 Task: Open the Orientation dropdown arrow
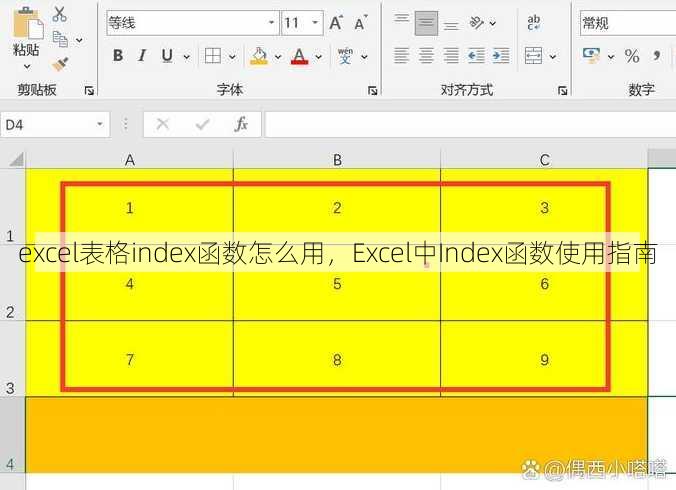point(493,23)
